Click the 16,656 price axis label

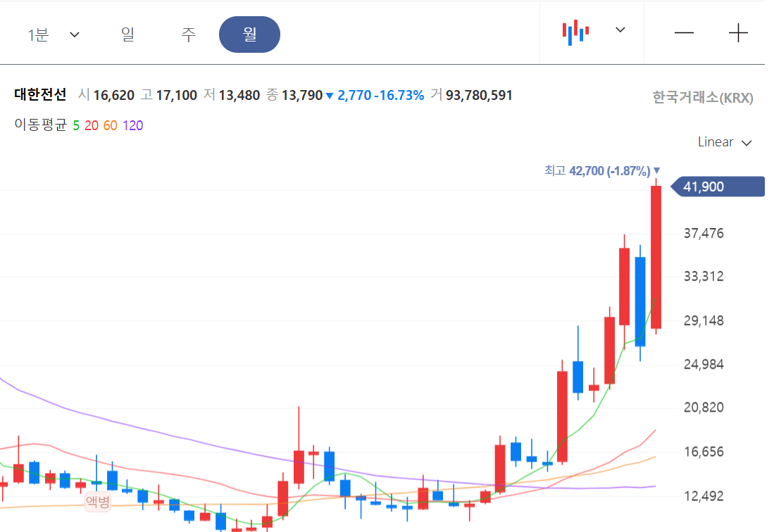tap(704, 452)
